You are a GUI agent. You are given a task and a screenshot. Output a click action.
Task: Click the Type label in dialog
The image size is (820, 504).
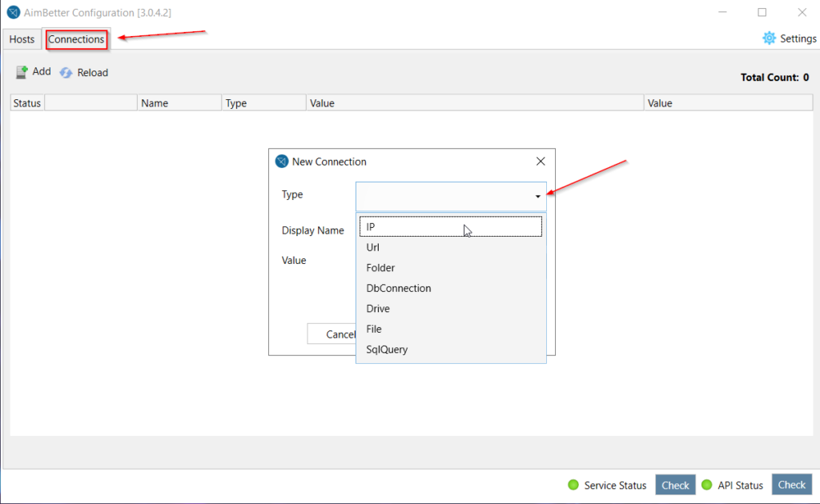coord(292,194)
